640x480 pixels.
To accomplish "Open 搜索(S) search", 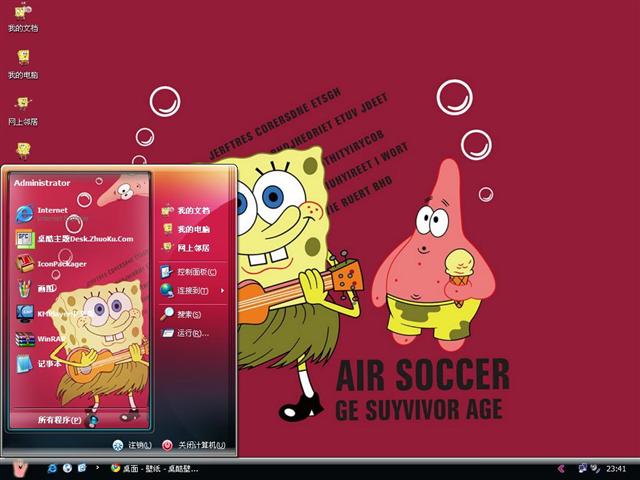I will (x=181, y=314).
